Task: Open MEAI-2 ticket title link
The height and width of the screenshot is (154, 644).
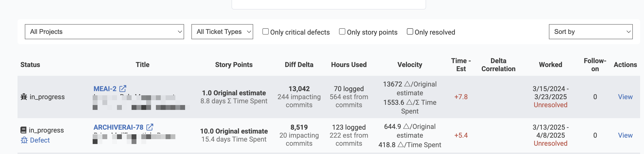Action: coord(105,89)
